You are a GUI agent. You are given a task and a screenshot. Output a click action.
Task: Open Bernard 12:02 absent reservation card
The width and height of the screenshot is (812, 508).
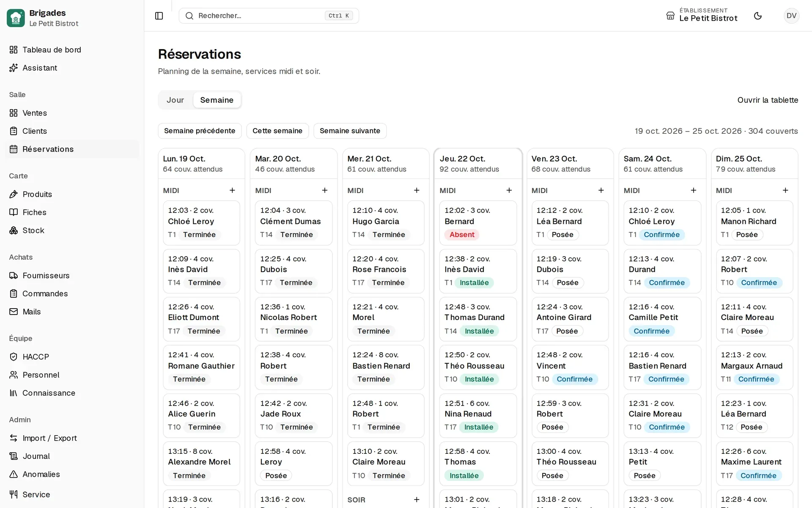point(478,223)
